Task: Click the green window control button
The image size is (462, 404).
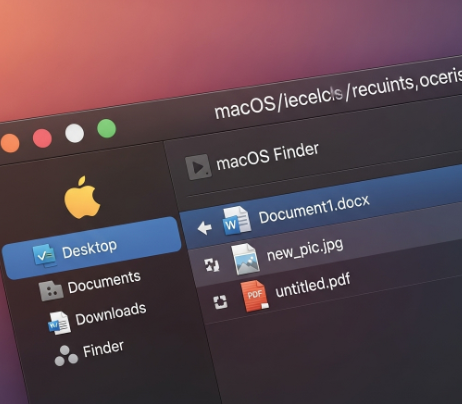Action: point(107,129)
